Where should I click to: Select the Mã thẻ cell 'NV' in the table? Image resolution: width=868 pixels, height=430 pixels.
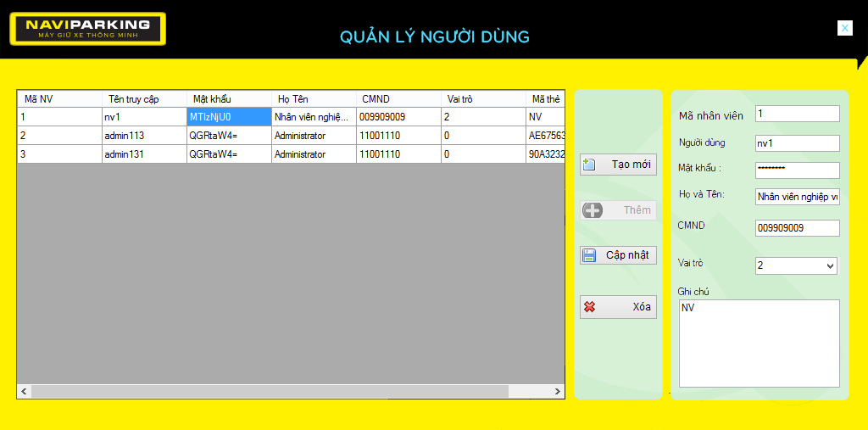click(x=545, y=117)
